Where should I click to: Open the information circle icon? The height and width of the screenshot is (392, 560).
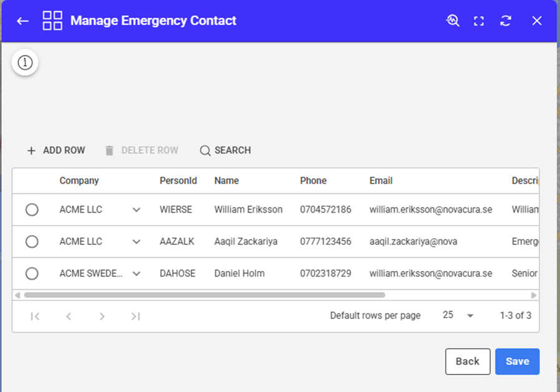click(x=25, y=62)
